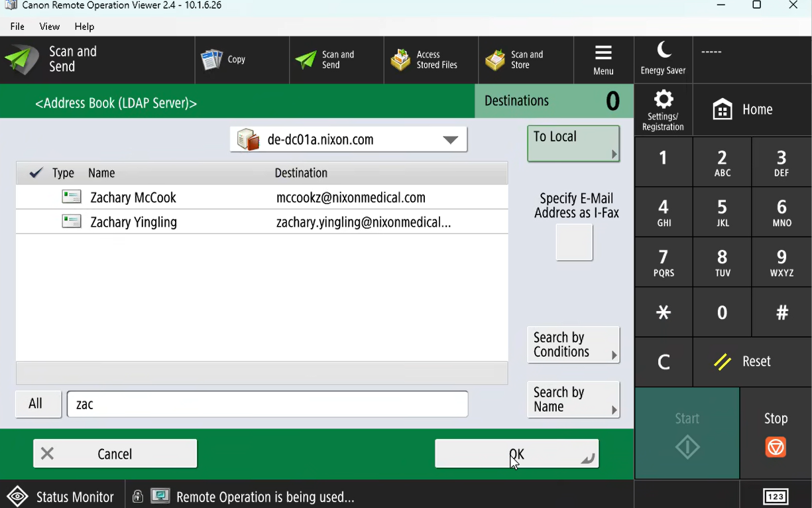Click keypad 7 PQRS key
The width and height of the screenshot is (812, 508).
pos(664,263)
